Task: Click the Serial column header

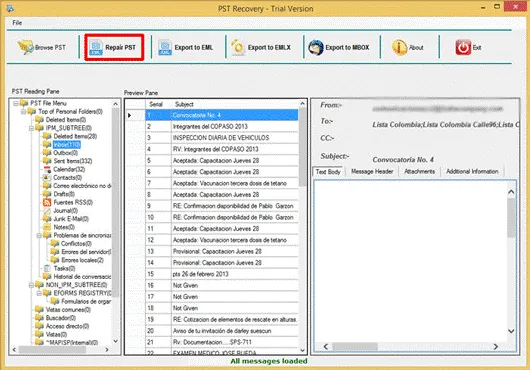Action: coord(159,104)
